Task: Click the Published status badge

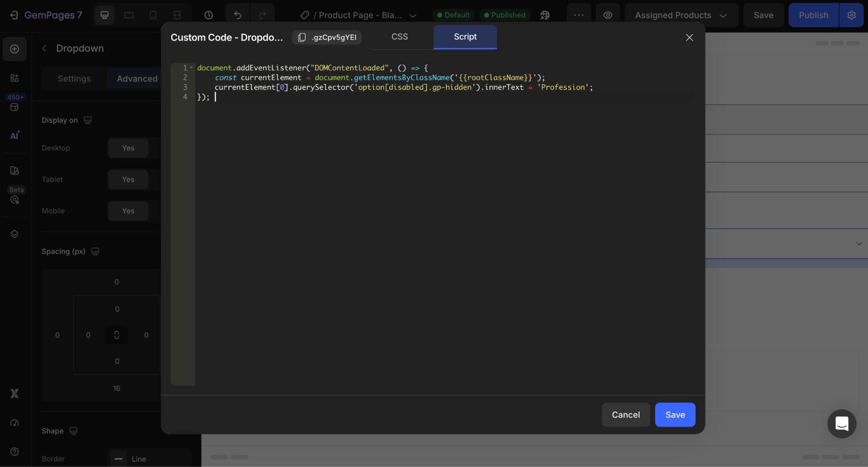Action: [505, 15]
